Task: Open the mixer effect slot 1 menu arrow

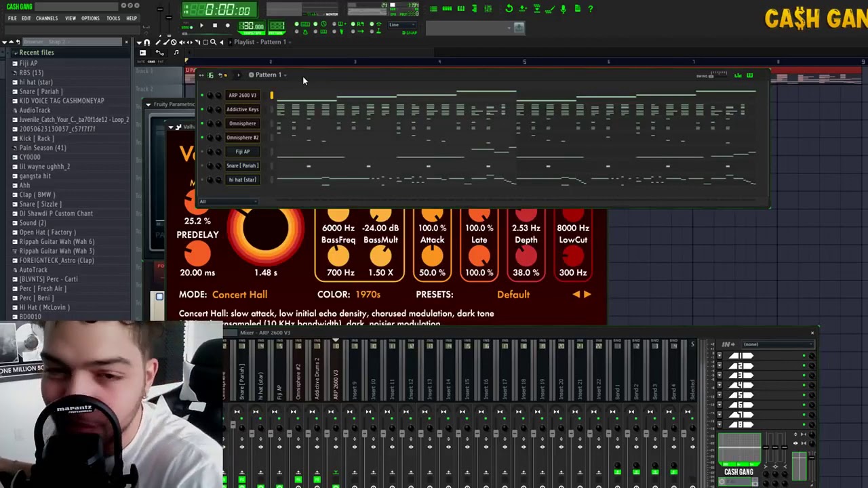Action: coord(719,356)
